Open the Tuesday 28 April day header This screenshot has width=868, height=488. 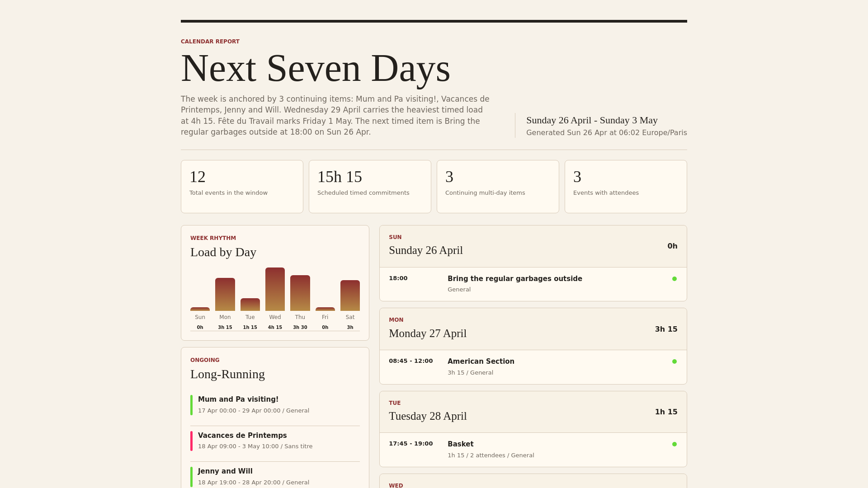[533, 412]
